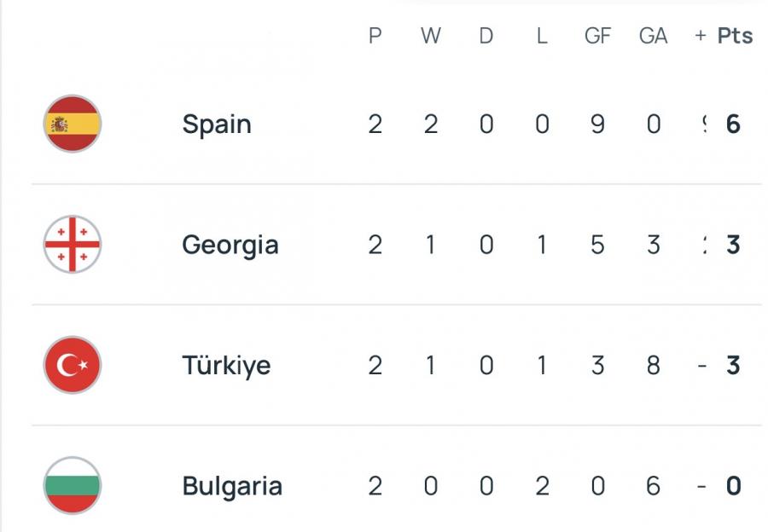Click the Spain flag icon
This screenshot has height=532, width=768.
pos(73,124)
